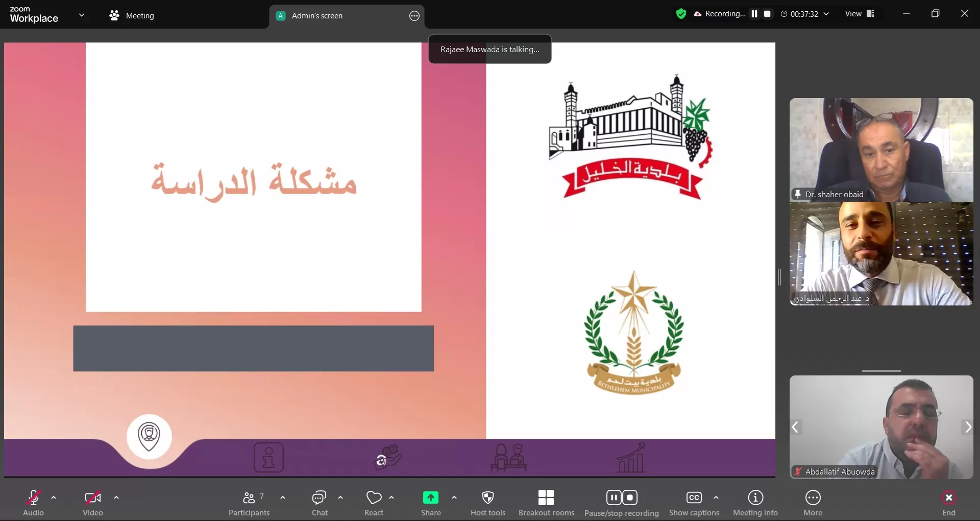Expand audio options arrow next to Audio
980x521 pixels.
[x=54, y=498]
